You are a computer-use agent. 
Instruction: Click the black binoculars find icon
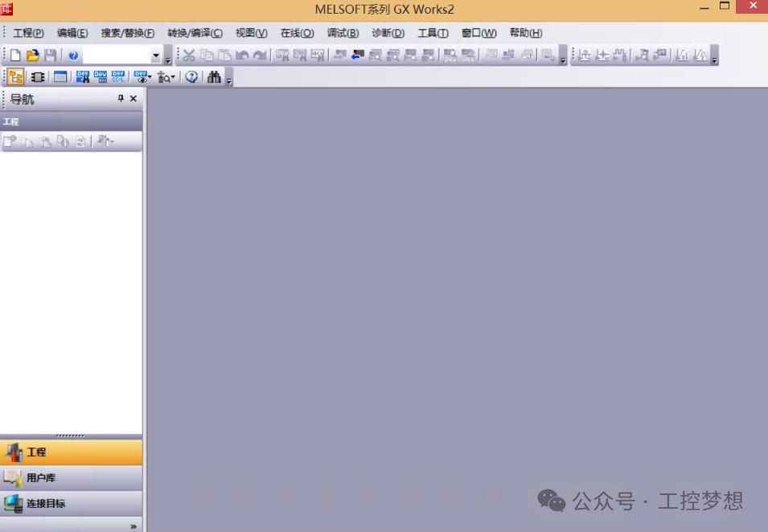[214, 77]
